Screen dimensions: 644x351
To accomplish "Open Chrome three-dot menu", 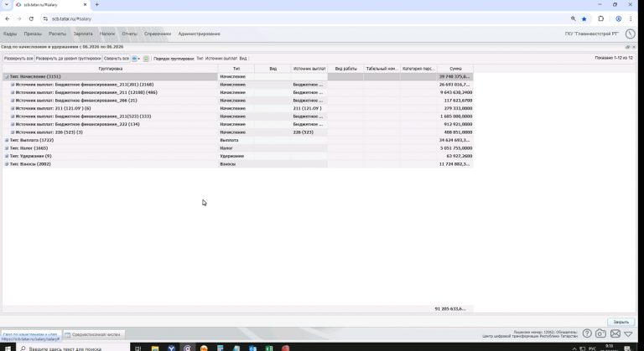I will (x=631, y=18).
